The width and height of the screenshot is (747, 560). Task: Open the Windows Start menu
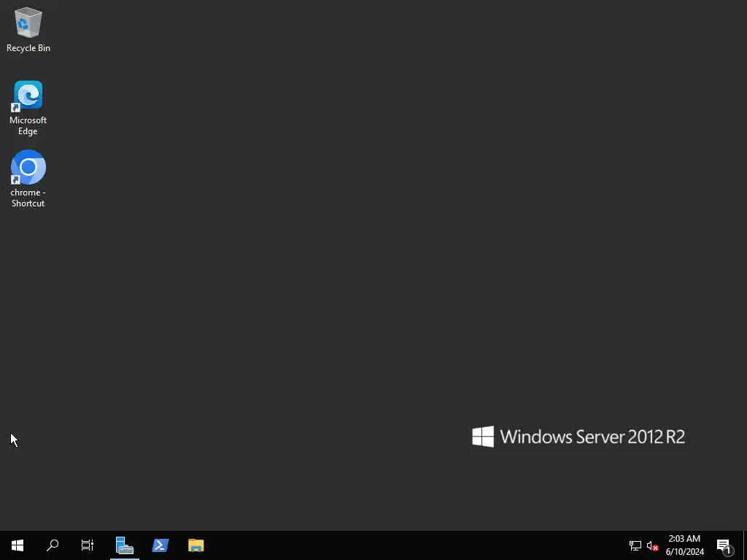(18, 545)
